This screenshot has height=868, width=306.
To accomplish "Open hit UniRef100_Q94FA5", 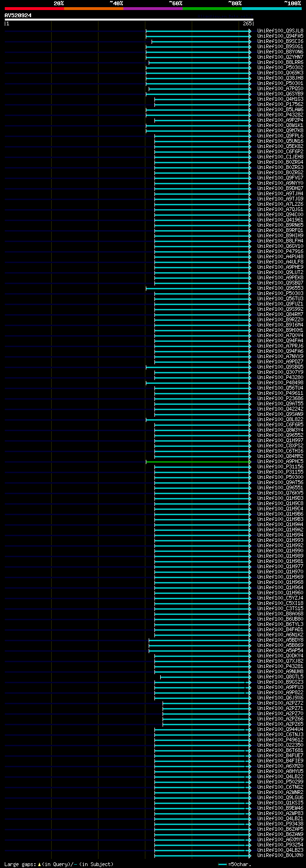I will click(280, 36).
